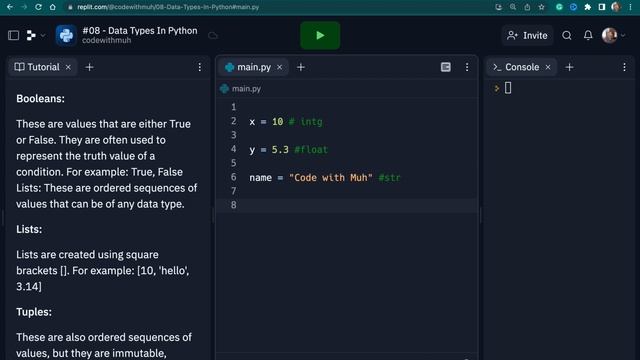Click the Python repl icon

click(x=66, y=36)
